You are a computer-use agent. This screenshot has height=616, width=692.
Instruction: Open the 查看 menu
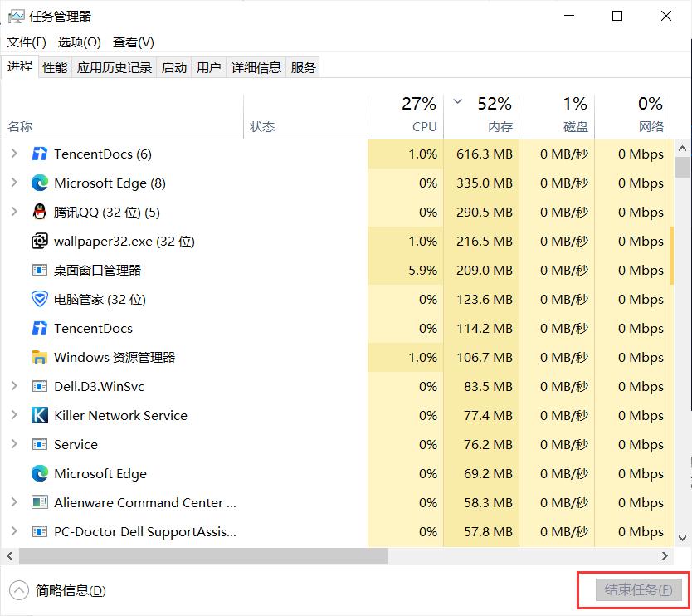pos(134,42)
